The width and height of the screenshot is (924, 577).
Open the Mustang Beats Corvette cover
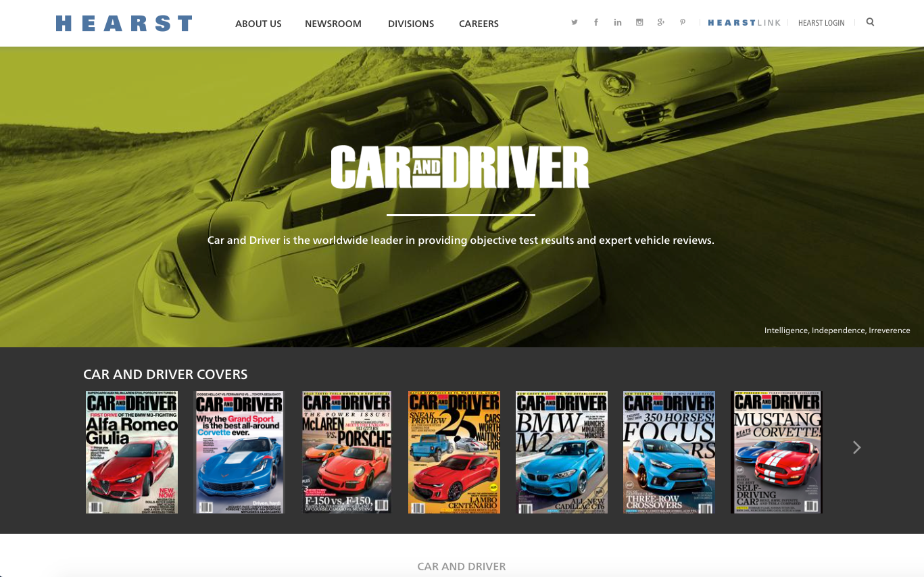click(777, 452)
